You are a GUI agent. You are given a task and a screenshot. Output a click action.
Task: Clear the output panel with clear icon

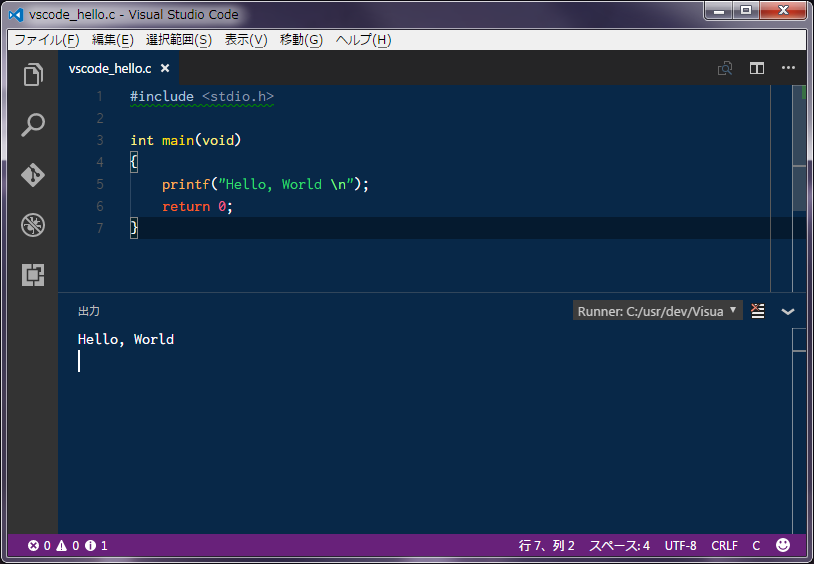(x=758, y=311)
